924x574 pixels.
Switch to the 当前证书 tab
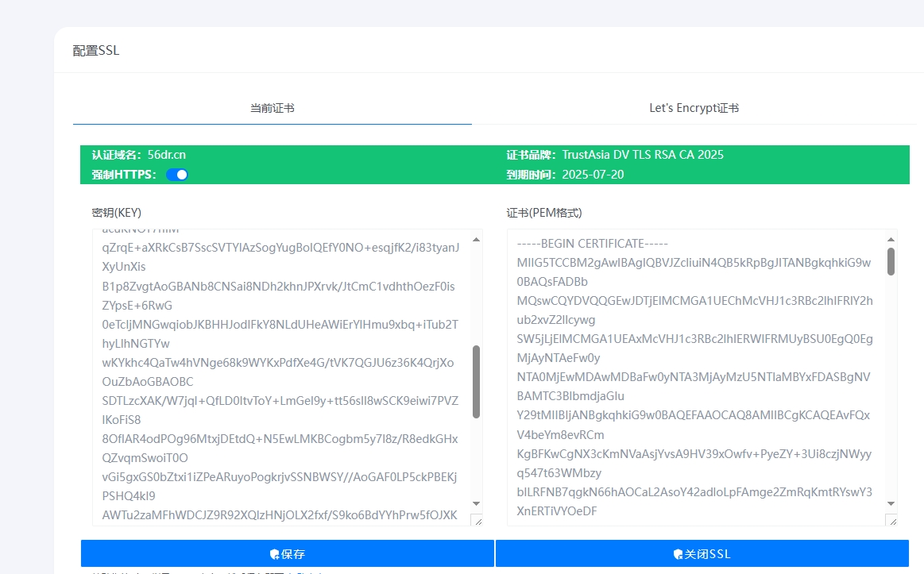[273, 108]
